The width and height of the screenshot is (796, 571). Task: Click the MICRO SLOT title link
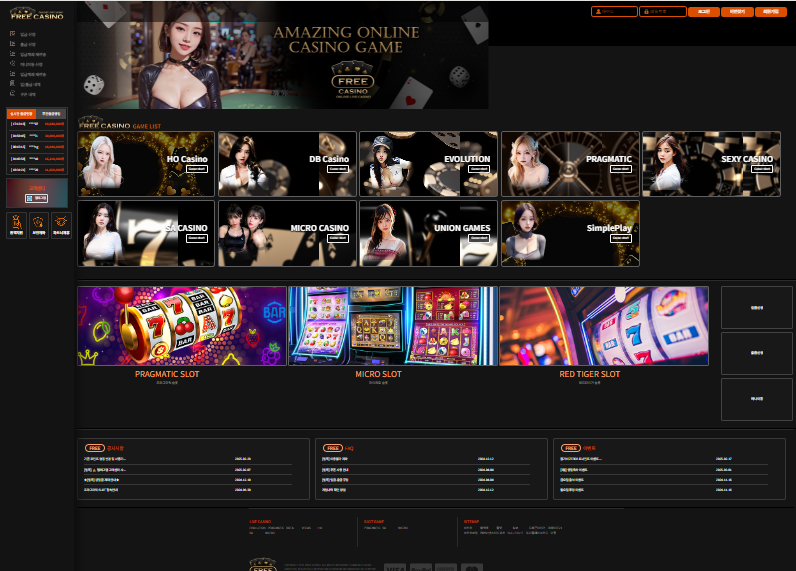click(378, 374)
